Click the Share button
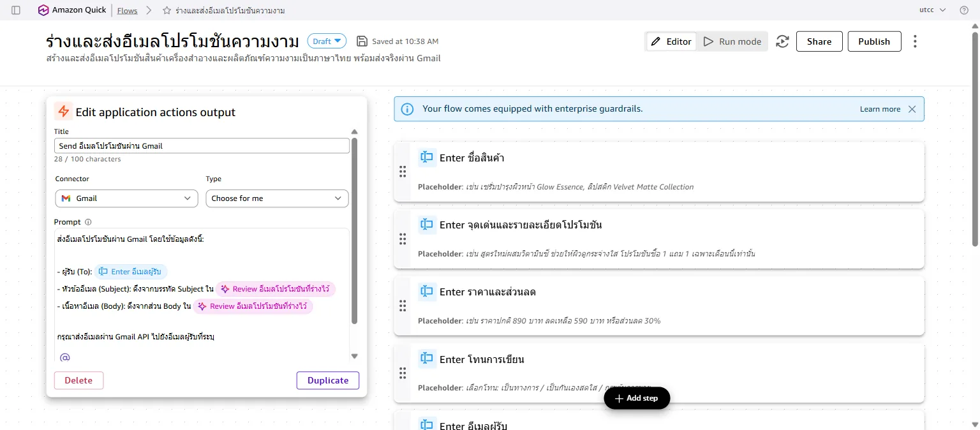Viewport: 980px width, 430px height. [x=819, y=41]
